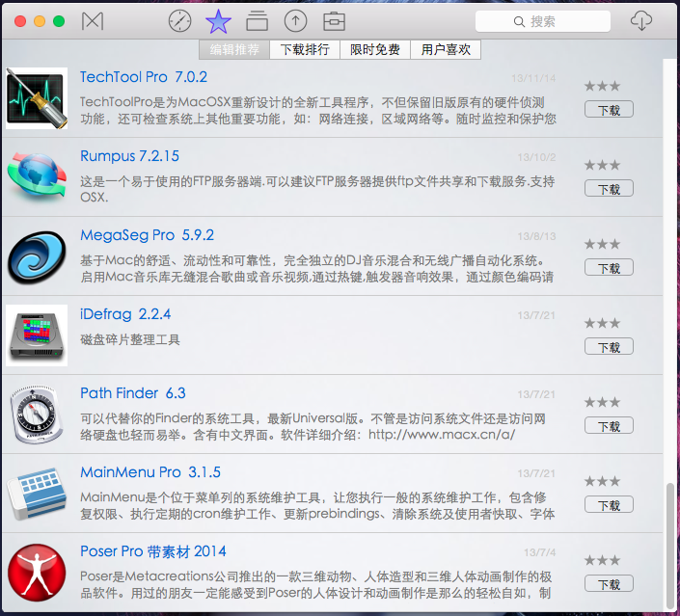Open the MegaSeg Pro 5.9.2 title link
Screen dimensions: 680x616
[x=147, y=235]
